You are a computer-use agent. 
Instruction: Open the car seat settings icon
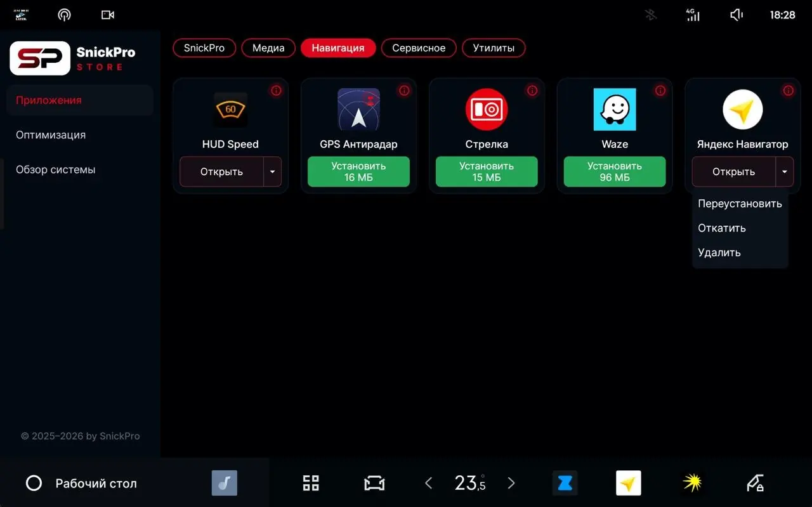point(374,484)
